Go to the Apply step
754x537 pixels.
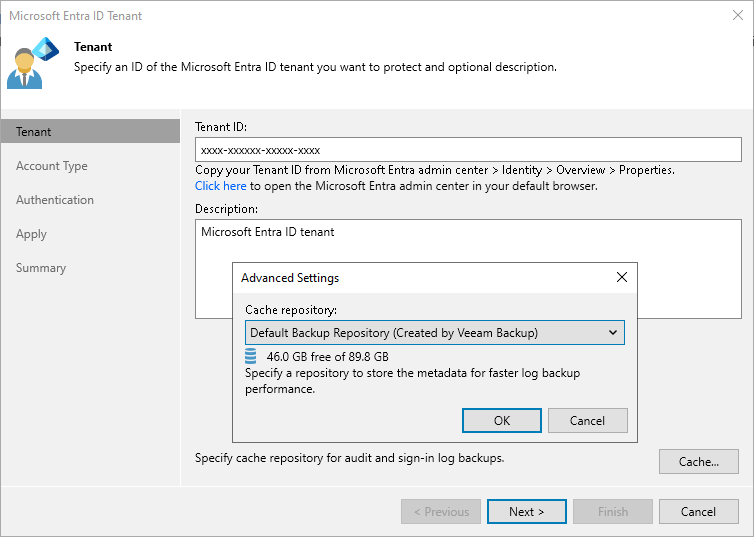pyautogui.click(x=31, y=234)
